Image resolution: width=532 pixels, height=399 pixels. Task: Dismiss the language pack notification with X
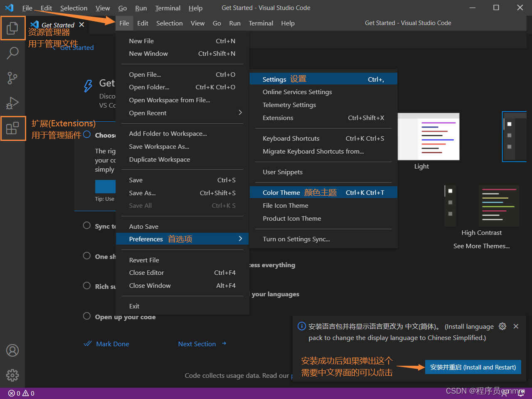pos(516,326)
